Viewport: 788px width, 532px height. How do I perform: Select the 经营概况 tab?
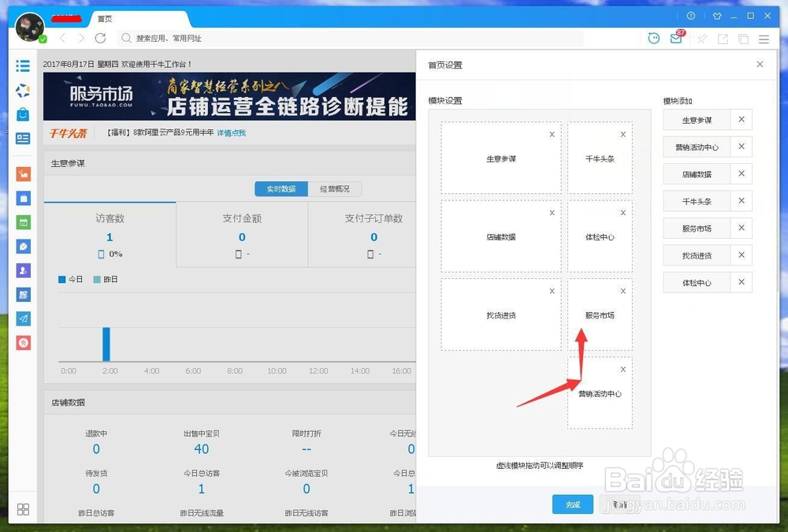pos(335,189)
